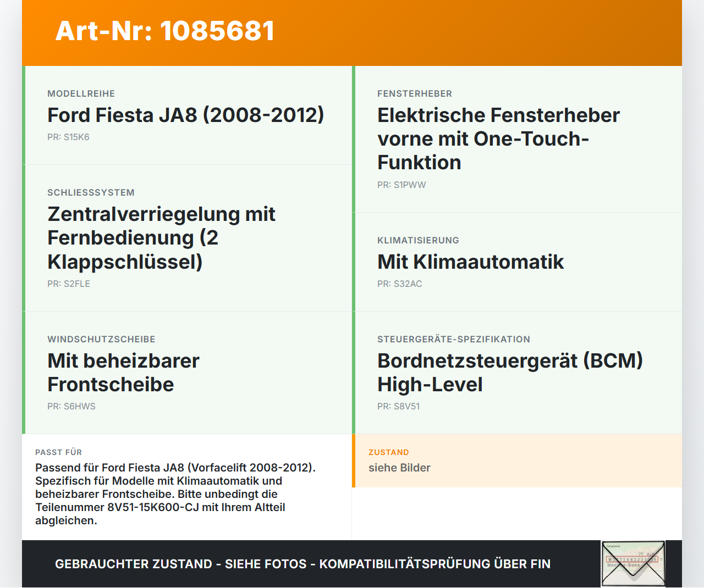Click the PASST FÜR label
The height and width of the screenshot is (588, 704).
58,452
